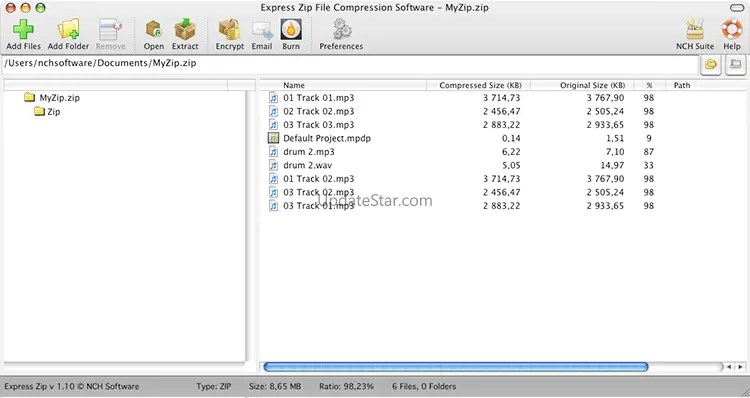The image size is (750, 398).
Task: Select the Zip subfolder in tree
Action: tap(47, 111)
